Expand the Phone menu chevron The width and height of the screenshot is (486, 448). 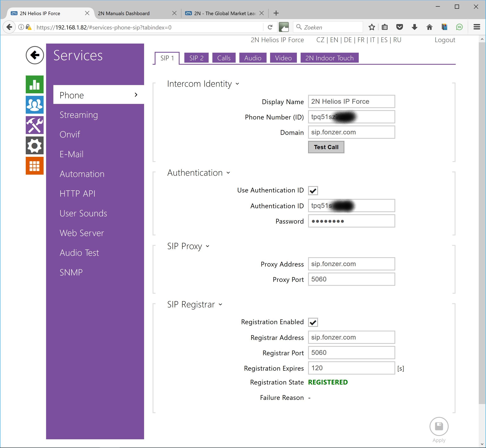point(136,95)
